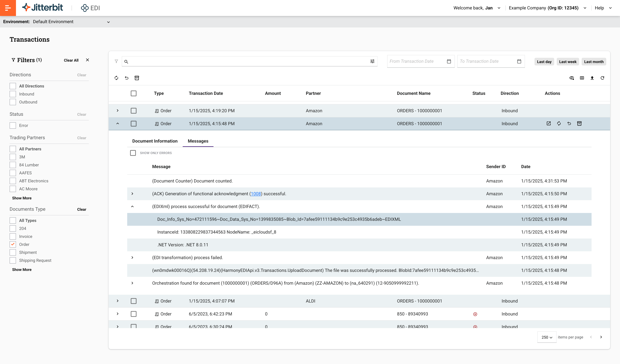This screenshot has height=364, width=620.
Task: Reprocess the selected Amazon order row
Action: [x=559, y=123]
